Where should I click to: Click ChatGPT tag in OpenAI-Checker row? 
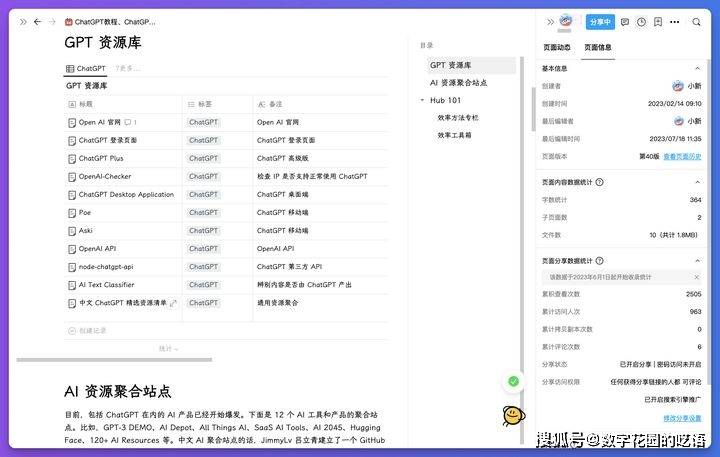pos(203,176)
